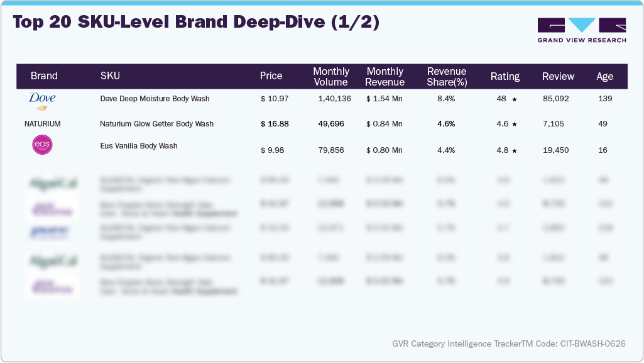Screen dimensions: 644x363
Task: Click the slide title 'Top 20 SKU-Level Brand Deep-Dive'
Action: pos(196,22)
